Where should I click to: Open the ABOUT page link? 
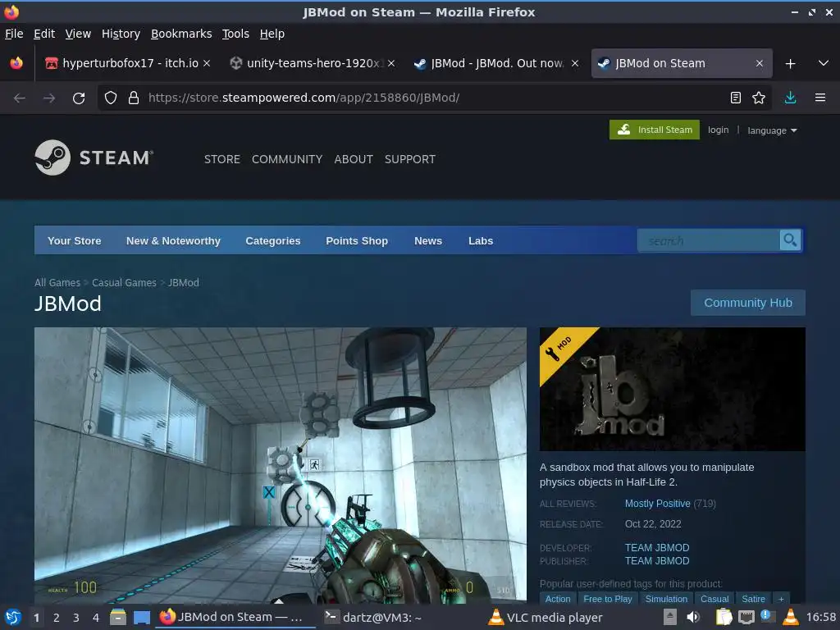354,159
